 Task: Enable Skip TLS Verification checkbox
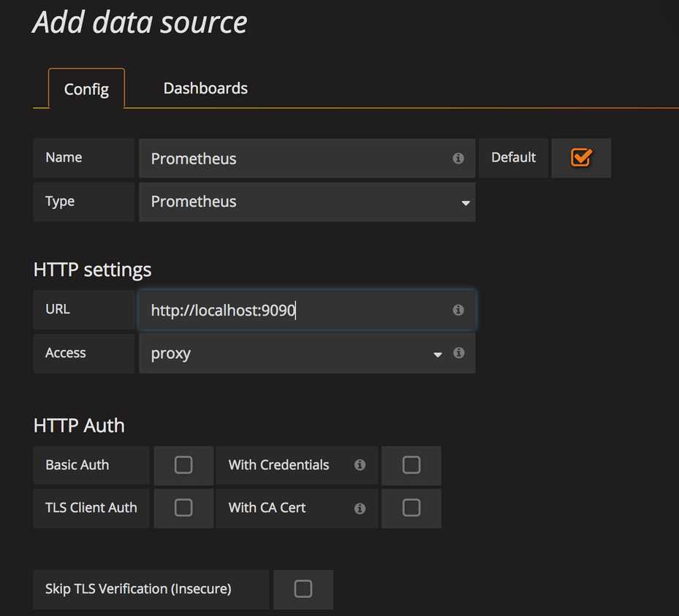click(303, 589)
